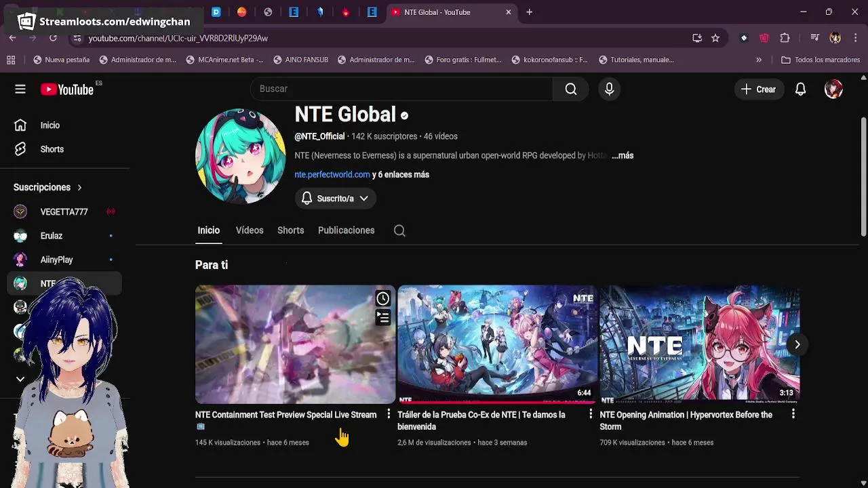The height and width of the screenshot is (488, 868).
Task: Click the NTE Global channel avatar
Action: 240,157
